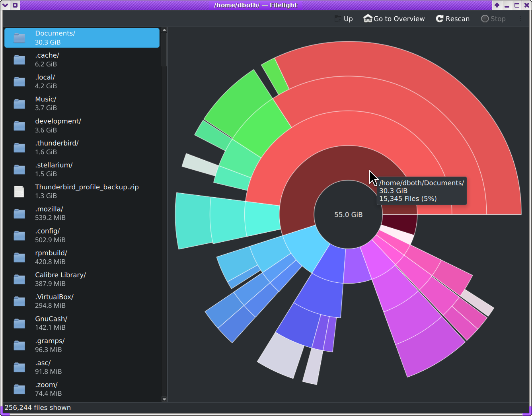Open the three-dot toolbar overflow menu

pos(520,19)
